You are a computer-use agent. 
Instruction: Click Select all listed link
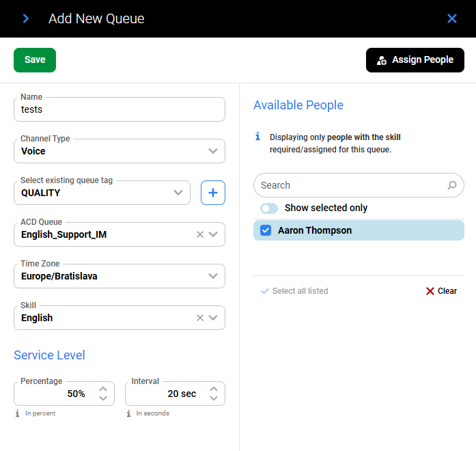click(x=294, y=291)
